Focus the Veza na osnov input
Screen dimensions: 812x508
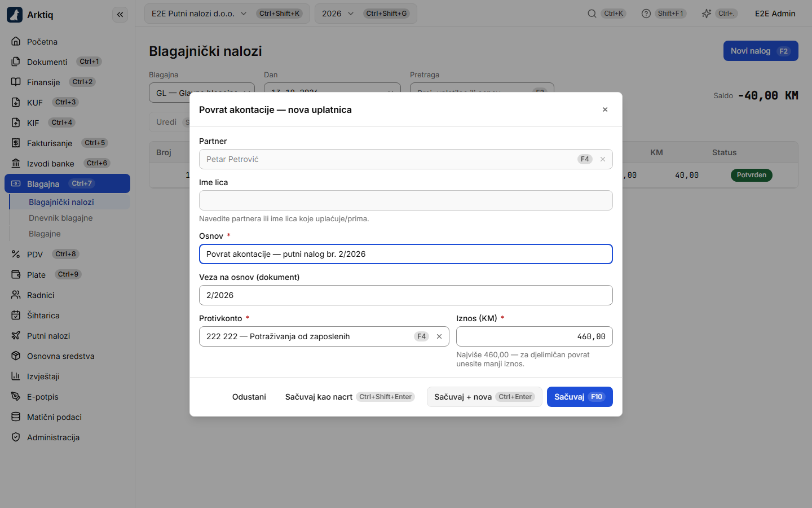click(406, 295)
